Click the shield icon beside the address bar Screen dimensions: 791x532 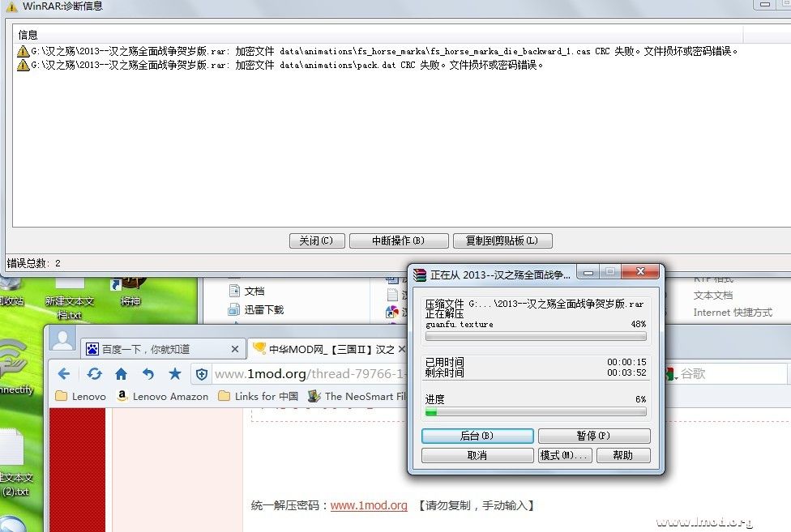(201, 374)
